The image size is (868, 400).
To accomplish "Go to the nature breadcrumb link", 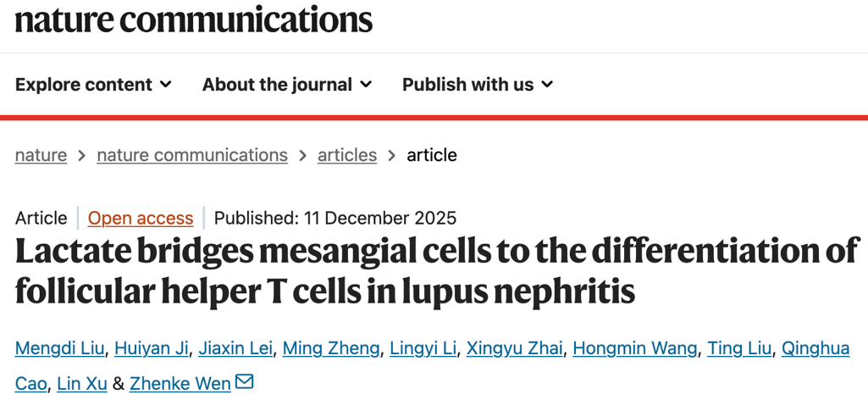I will click(x=41, y=155).
